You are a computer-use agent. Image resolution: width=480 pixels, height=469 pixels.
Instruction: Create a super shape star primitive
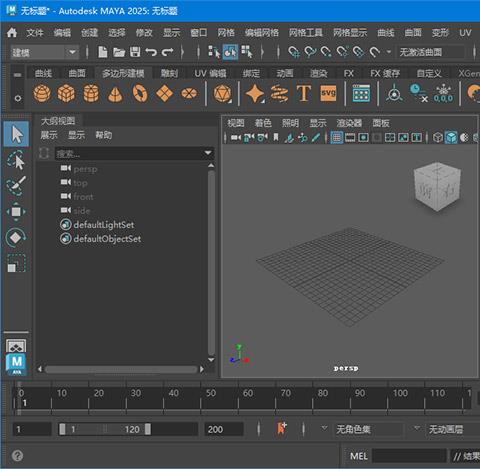(x=255, y=93)
